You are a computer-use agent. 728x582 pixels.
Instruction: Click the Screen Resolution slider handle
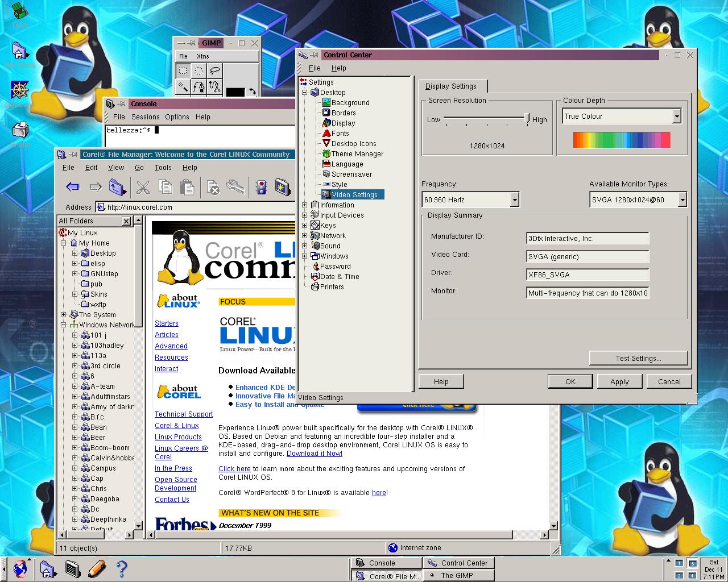[x=527, y=118]
